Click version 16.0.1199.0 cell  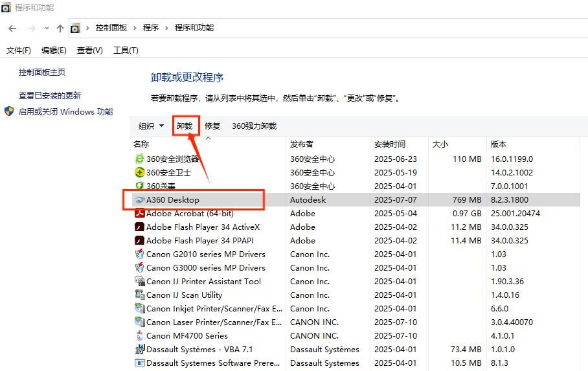(512, 159)
